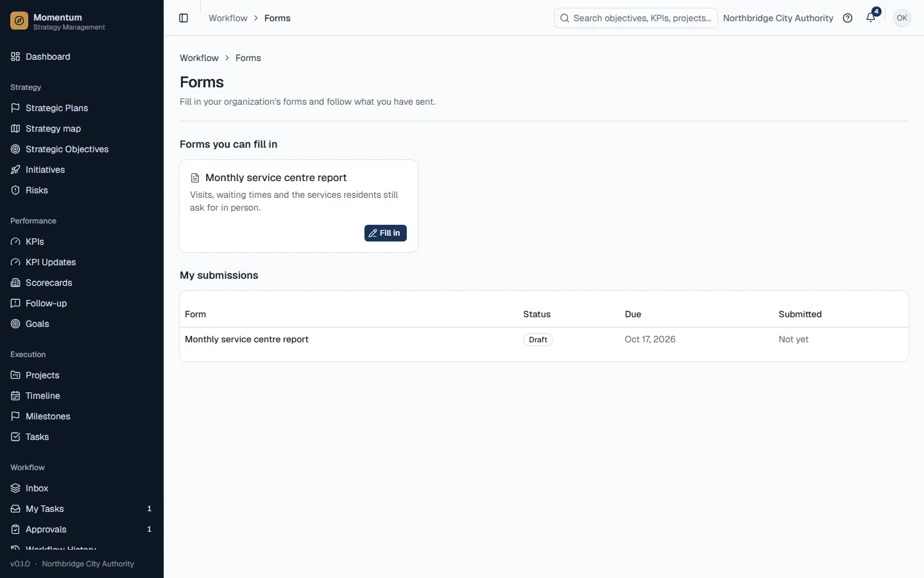Click the Submitted column header
Screen dimensions: 924x578
[x=800, y=314]
